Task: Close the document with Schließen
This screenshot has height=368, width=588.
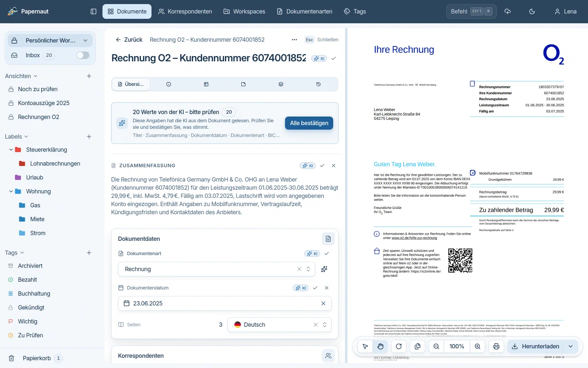Action: tap(321, 40)
